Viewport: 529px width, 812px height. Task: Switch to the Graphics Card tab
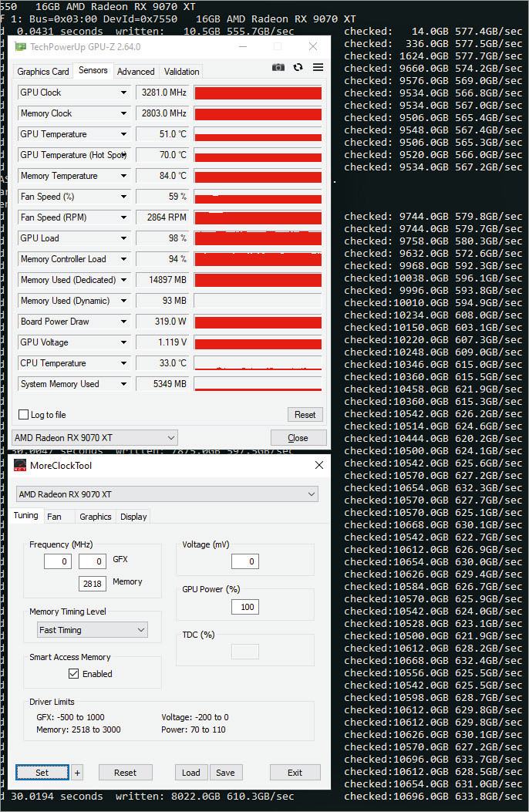43,72
